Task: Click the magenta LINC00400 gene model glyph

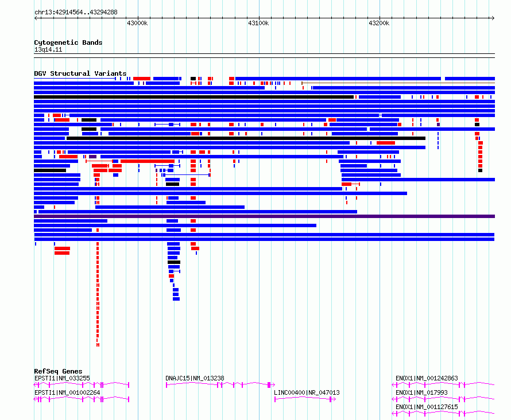Action: click(x=305, y=399)
